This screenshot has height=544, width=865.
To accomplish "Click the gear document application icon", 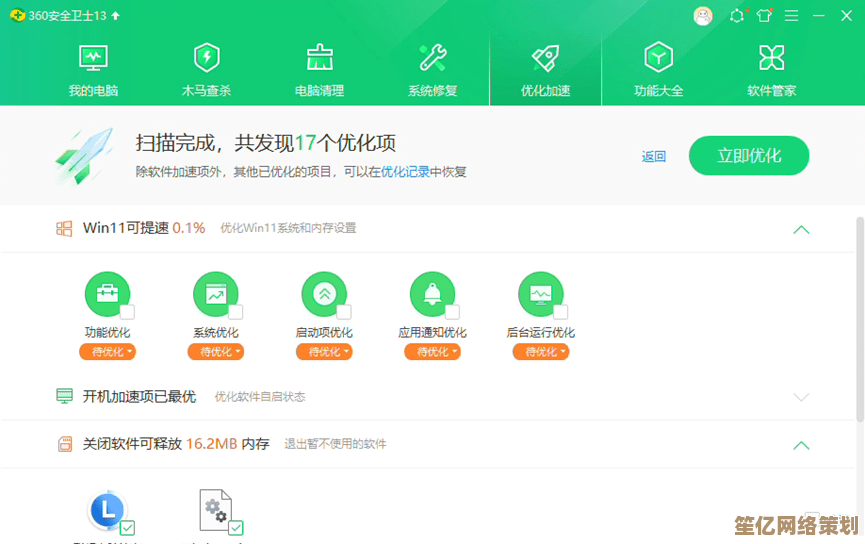I will coord(215,510).
